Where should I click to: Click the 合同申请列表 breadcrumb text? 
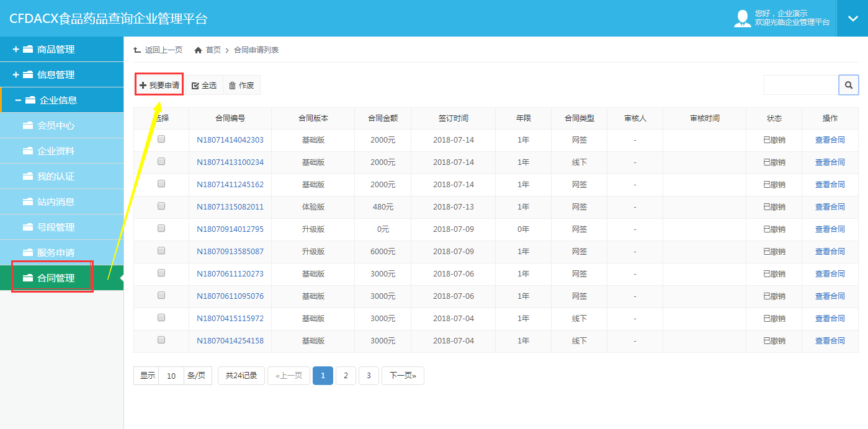256,50
